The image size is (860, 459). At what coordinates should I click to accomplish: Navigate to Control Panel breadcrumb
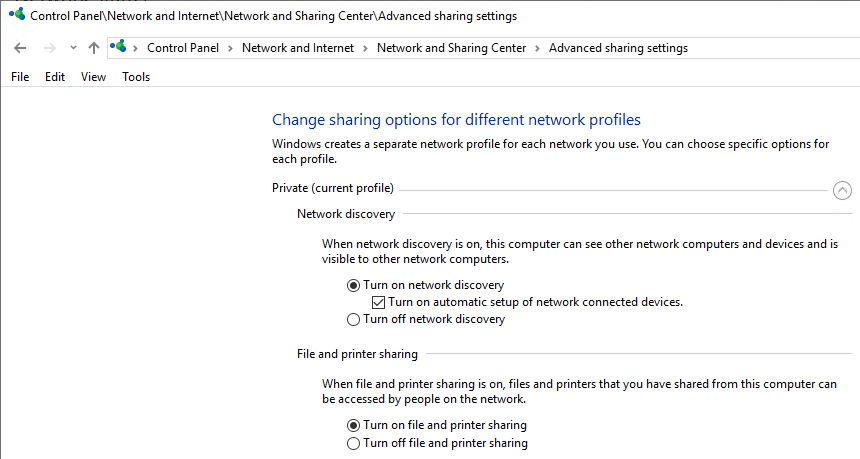pos(181,48)
